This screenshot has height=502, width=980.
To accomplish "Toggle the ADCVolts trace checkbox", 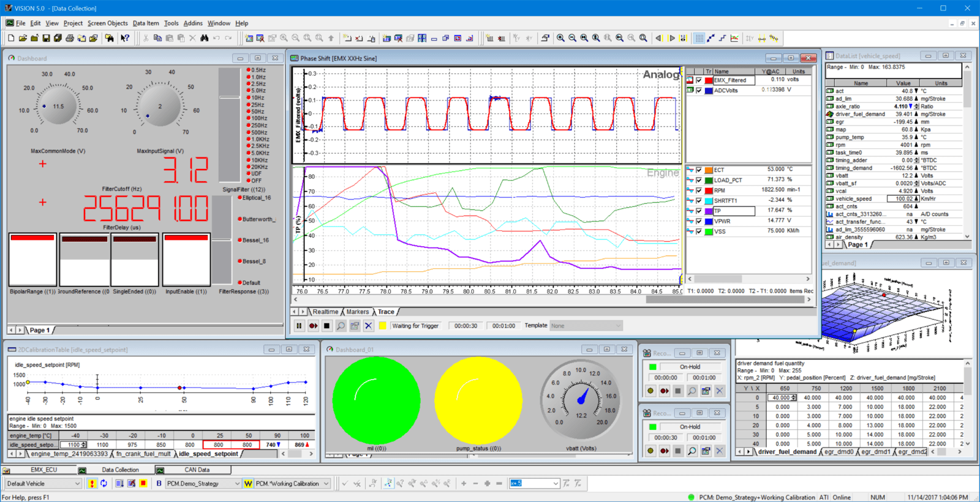I will pyautogui.click(x=699, y=91).
